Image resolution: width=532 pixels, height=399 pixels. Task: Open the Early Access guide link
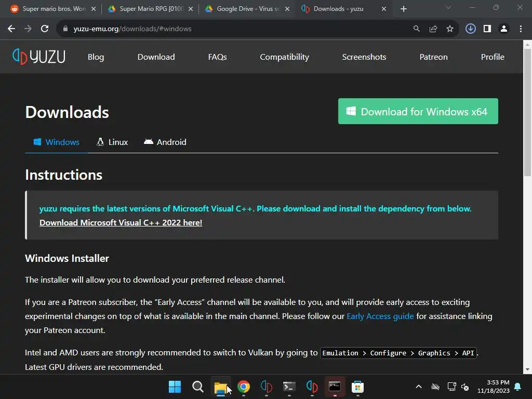pos(380,316)
